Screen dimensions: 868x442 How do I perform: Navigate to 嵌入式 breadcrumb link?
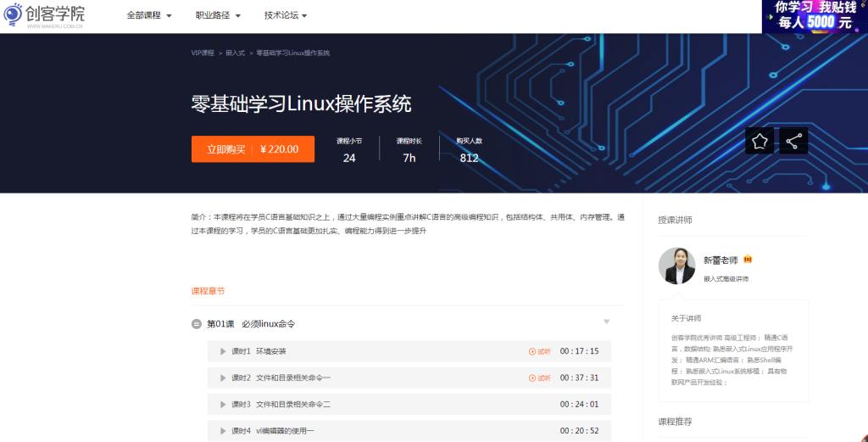click(235, 53)
